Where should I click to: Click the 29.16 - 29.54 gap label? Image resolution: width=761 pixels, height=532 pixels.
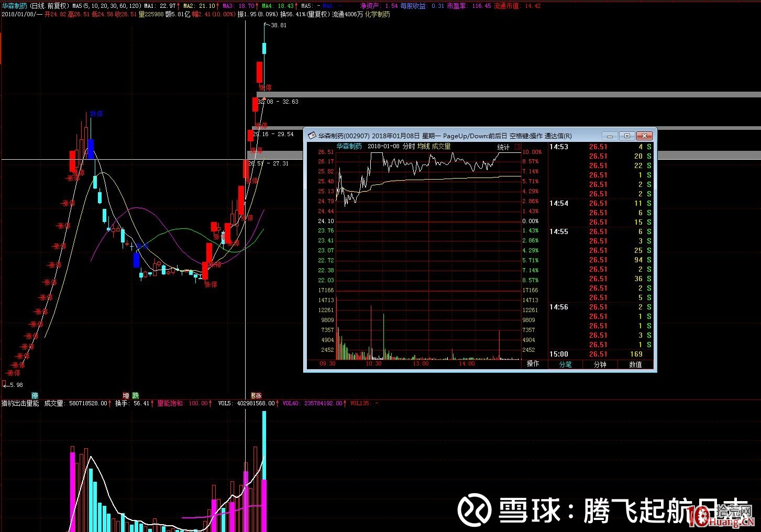point(273,134)
